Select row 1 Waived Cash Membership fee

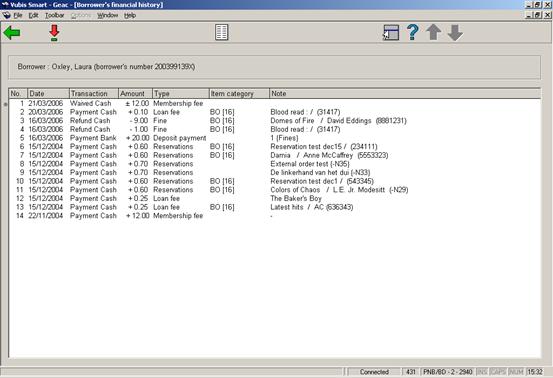click(274, 103)
